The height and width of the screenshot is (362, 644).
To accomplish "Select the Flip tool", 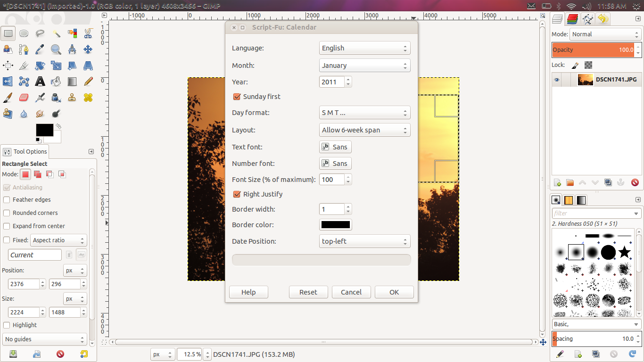I will click(8, 82).
